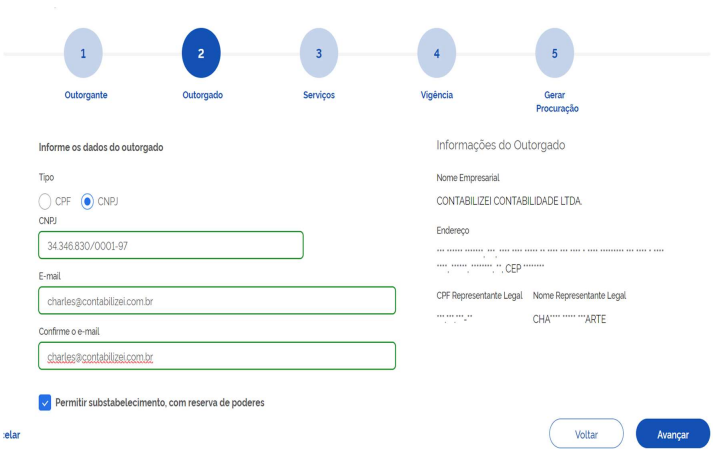Click the Vigência step label

[436, 95]
